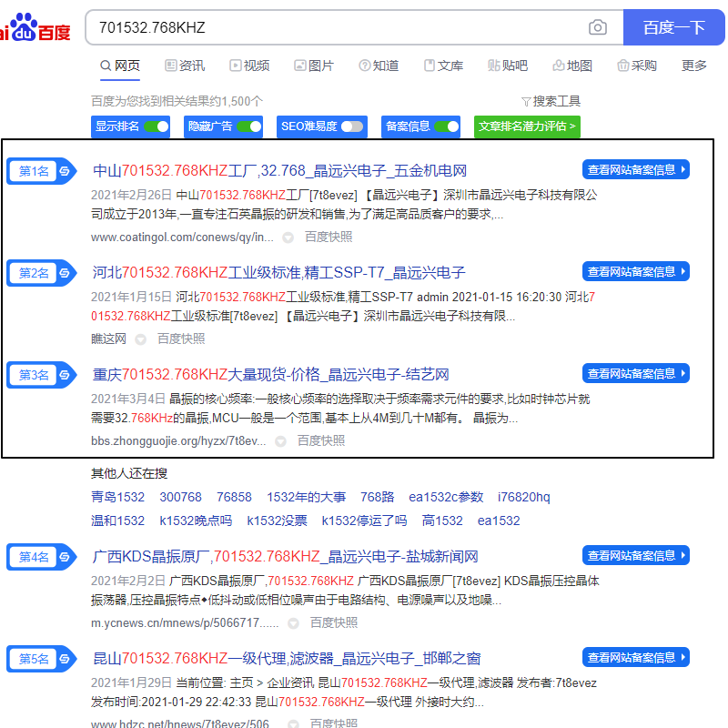
Task: Search related term k1532晚点吗
Action: pos(196,521)
